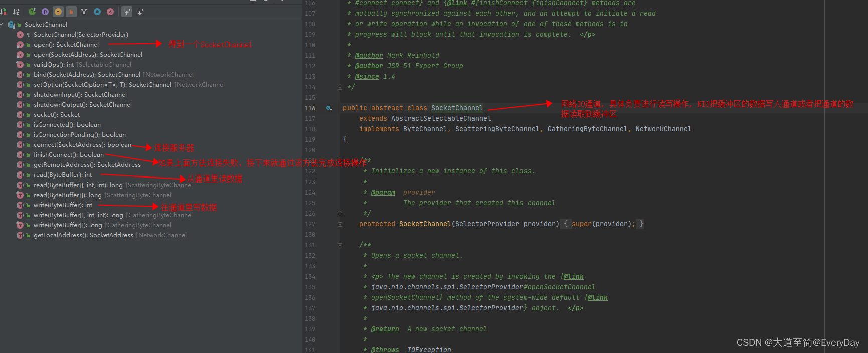Select finishConnect(): boolean method
The image size is (868, 353).
pos(69,154)
